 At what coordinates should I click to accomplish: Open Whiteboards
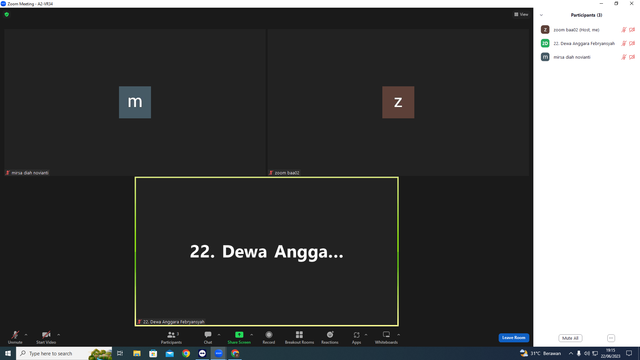point(386,337)
